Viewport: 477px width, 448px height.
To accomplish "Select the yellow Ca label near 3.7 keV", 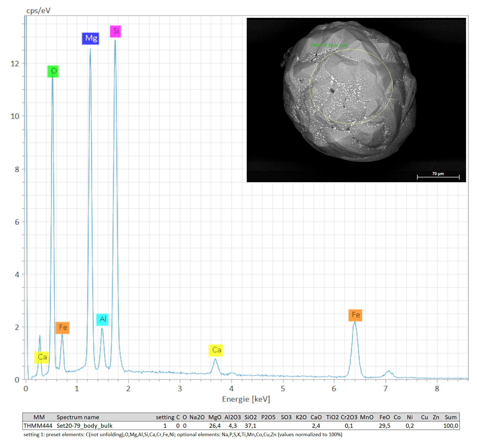I will pyautogui.click(x=216, y=350).
